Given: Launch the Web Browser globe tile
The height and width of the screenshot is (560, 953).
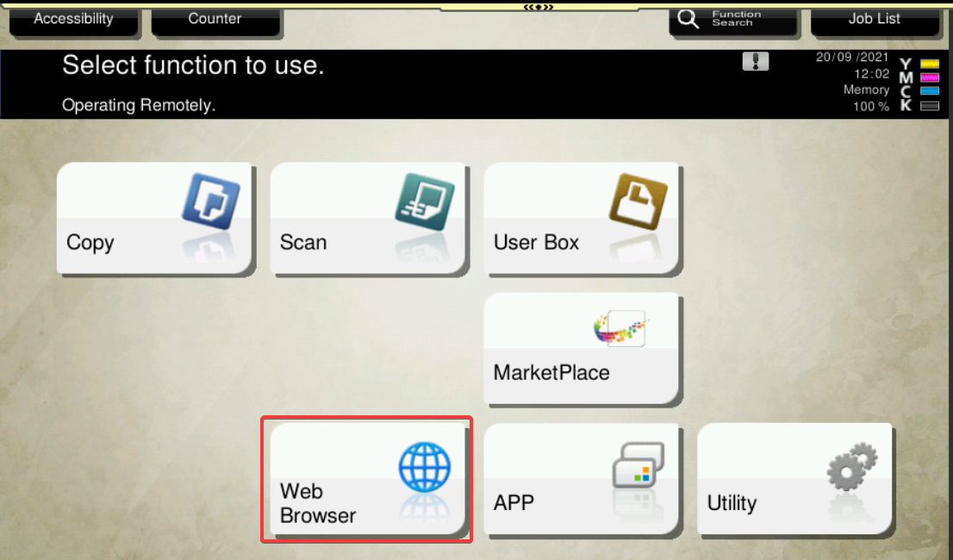Looking at the screenshot, I should [x=368, y=480].
